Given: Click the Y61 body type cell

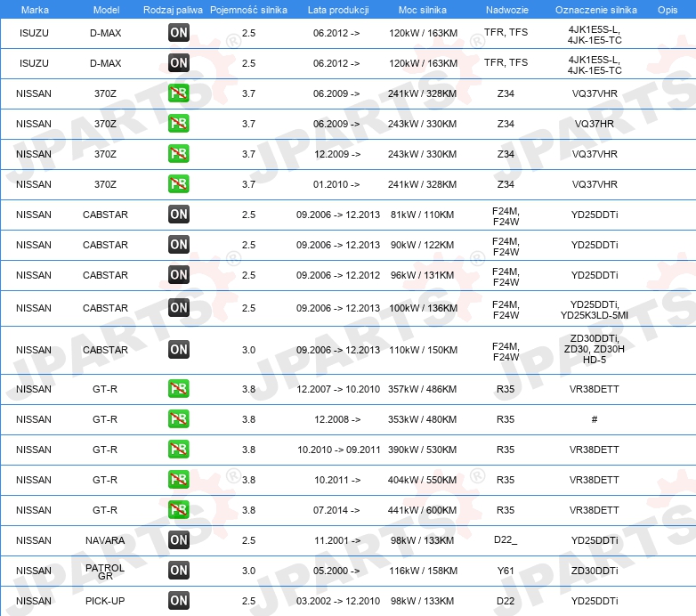Looking at the screenshot, I should [506, 571].
